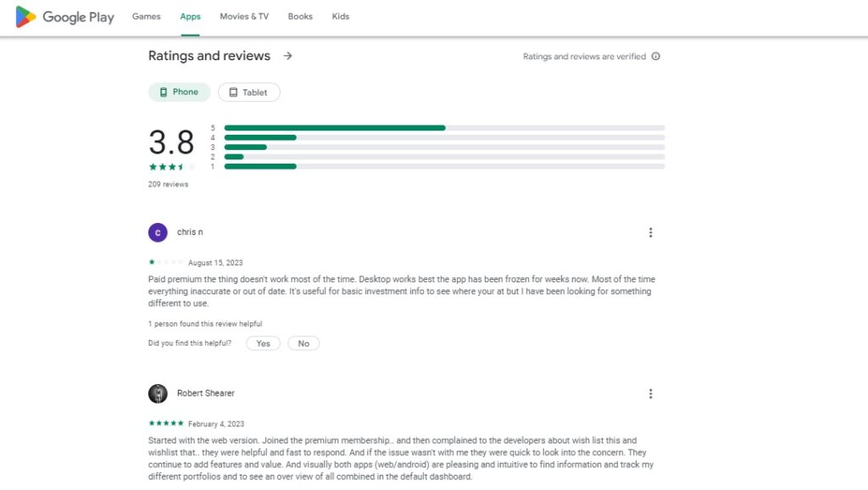
Task: Click chris n's purple avatar
Action: (x=158, y=232)
